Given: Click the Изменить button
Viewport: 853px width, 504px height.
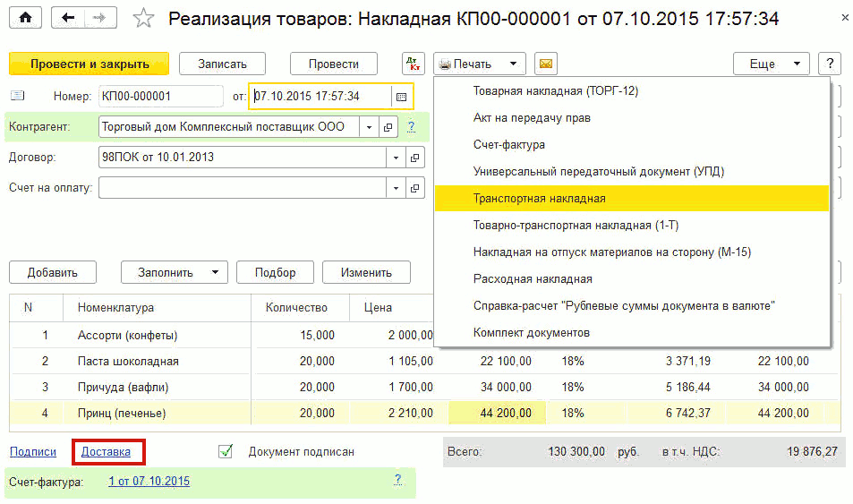Looking at the screenshot, I should 366,272.
